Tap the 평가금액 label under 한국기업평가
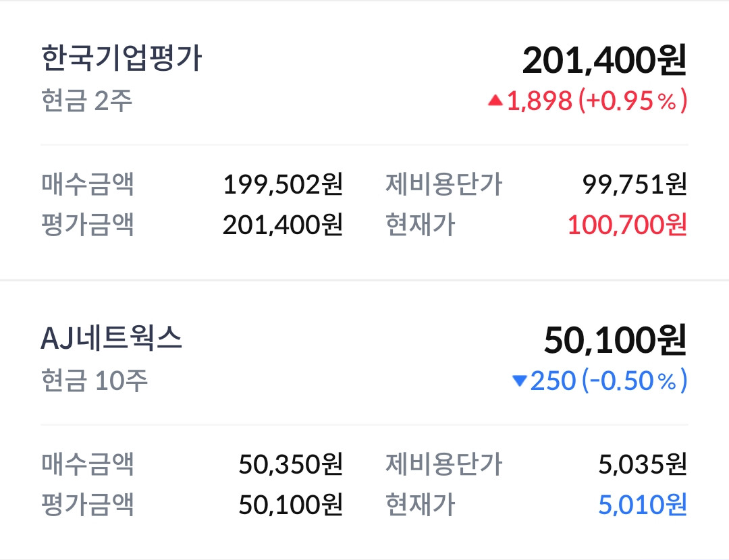 pyautogui.click(x=88, y=225)
